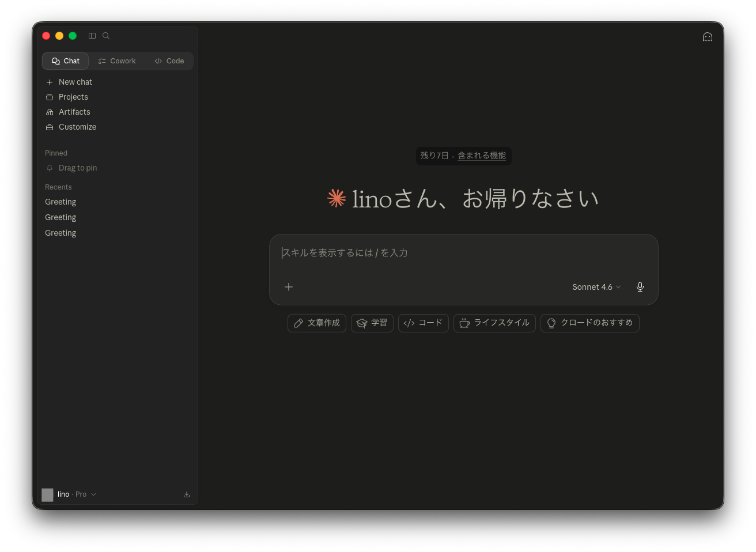Select the コード suggestion chip
This screenshot has height=552, width=756.
coord(424,323)
